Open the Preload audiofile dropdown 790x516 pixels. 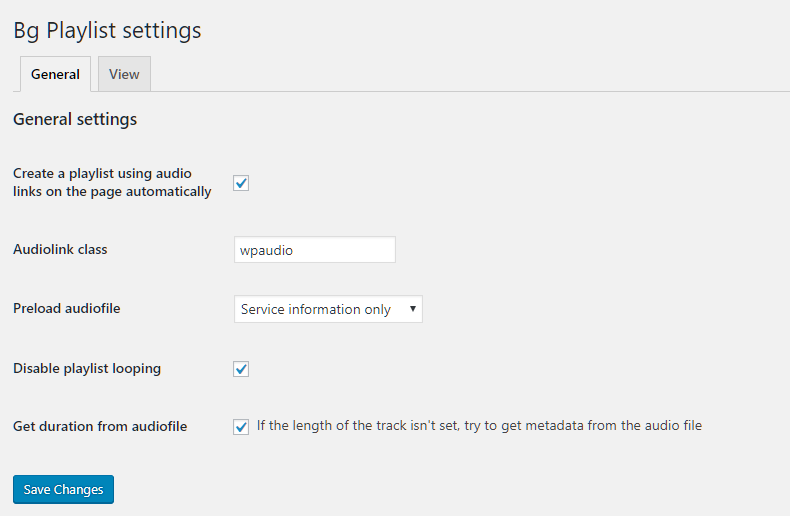pos(327,310)
